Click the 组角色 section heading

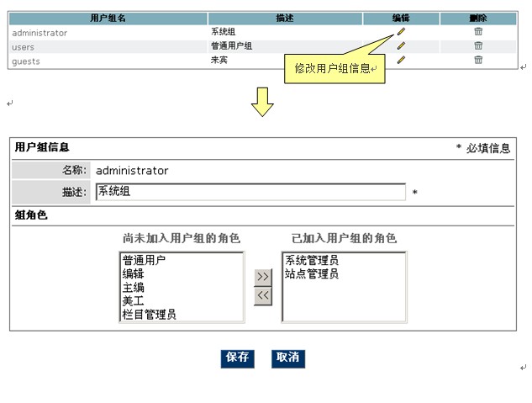31,215
